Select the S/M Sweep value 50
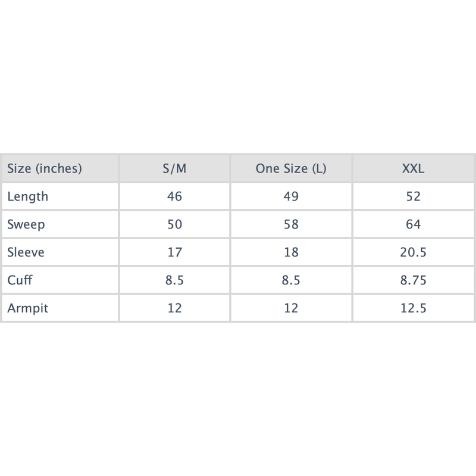The image size is (476, 476). [174, 224]
